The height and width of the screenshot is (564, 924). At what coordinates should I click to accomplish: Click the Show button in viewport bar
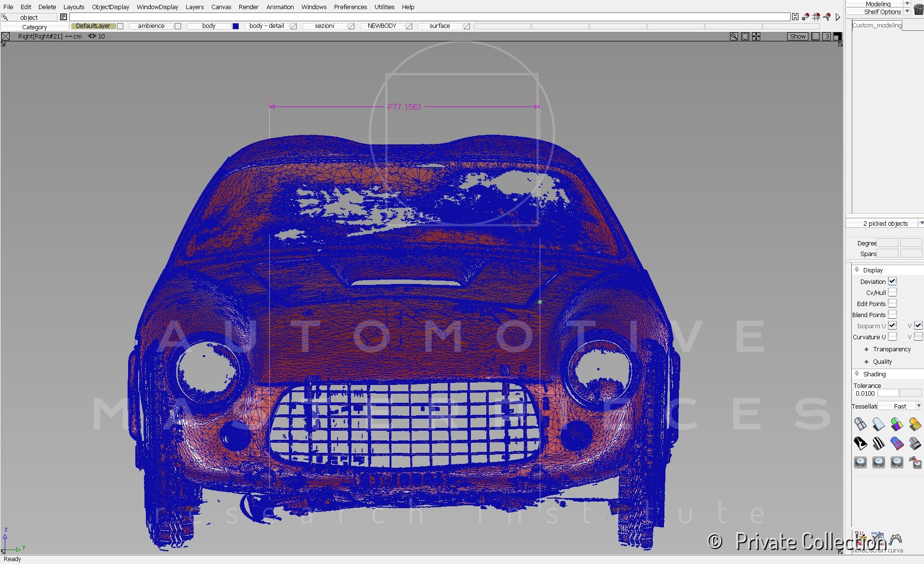(x=797, y=37)
